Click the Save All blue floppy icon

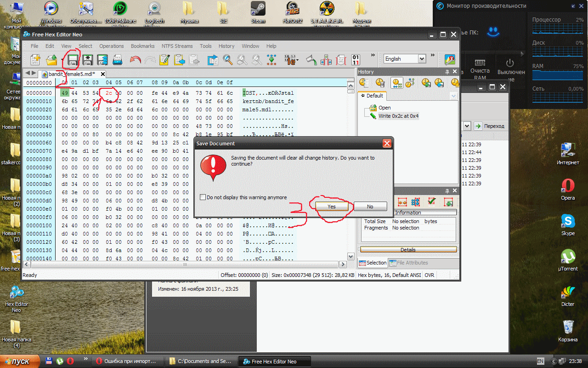[102, 59]
